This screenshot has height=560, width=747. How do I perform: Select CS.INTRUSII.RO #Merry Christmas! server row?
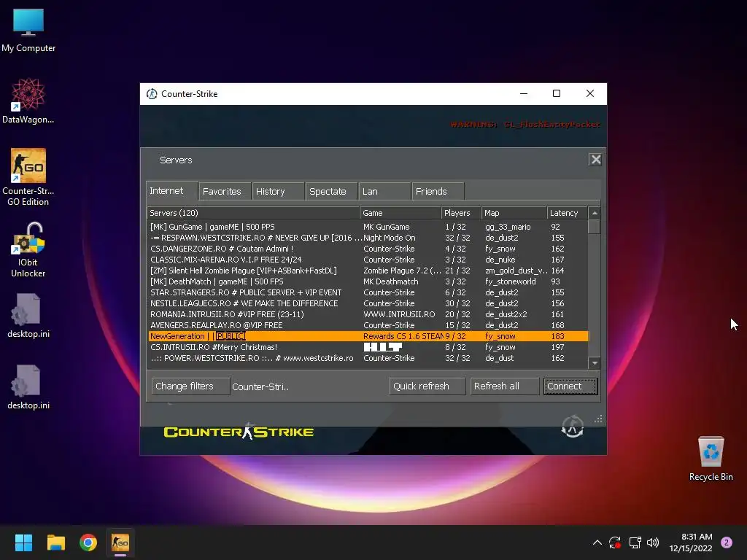click(x=368, y=347)
